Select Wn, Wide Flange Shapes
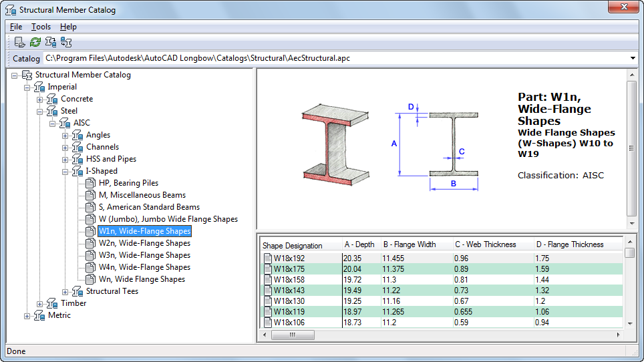 pyautogui.click(x=142, y=279)
